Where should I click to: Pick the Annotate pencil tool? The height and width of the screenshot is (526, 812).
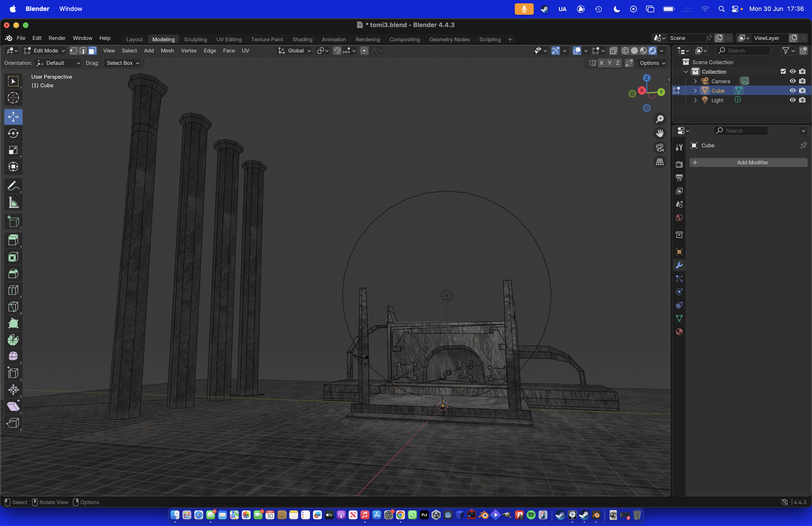13,186
